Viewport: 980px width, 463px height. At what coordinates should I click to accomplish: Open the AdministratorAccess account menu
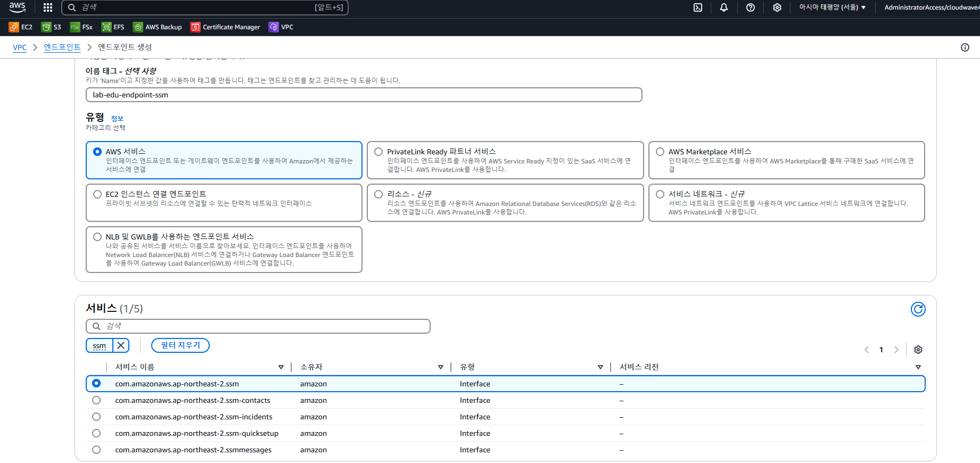(932, 7)
